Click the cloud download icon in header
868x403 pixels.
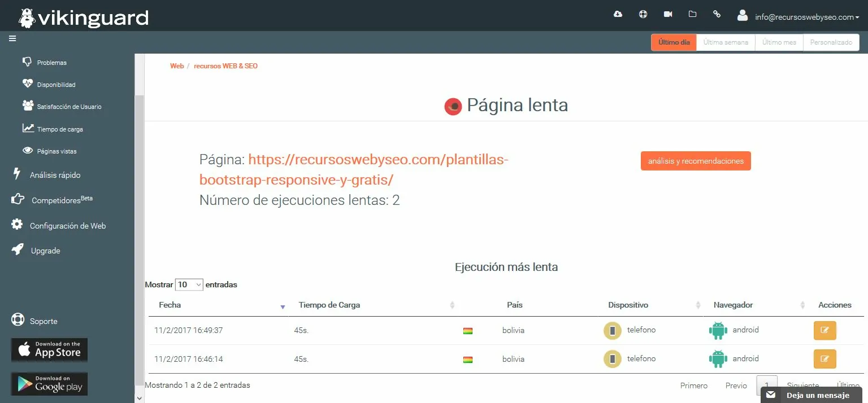[618, 15]
